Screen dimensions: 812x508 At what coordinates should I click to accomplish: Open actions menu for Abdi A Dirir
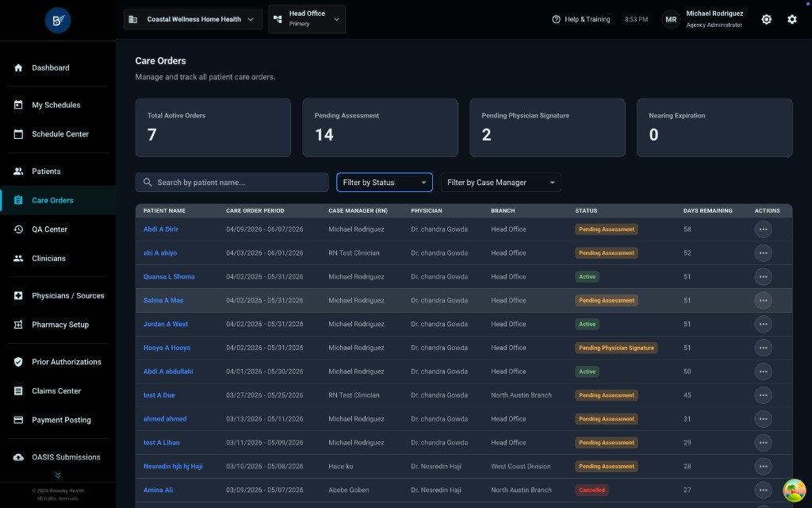763,229
